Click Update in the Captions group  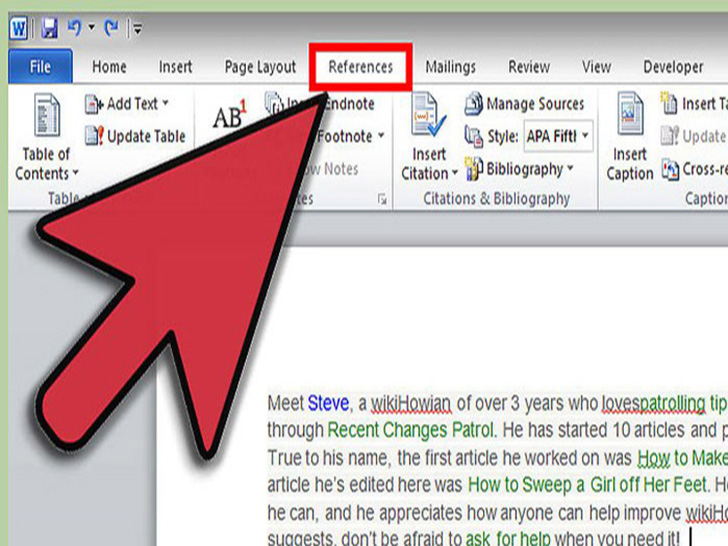694,136
